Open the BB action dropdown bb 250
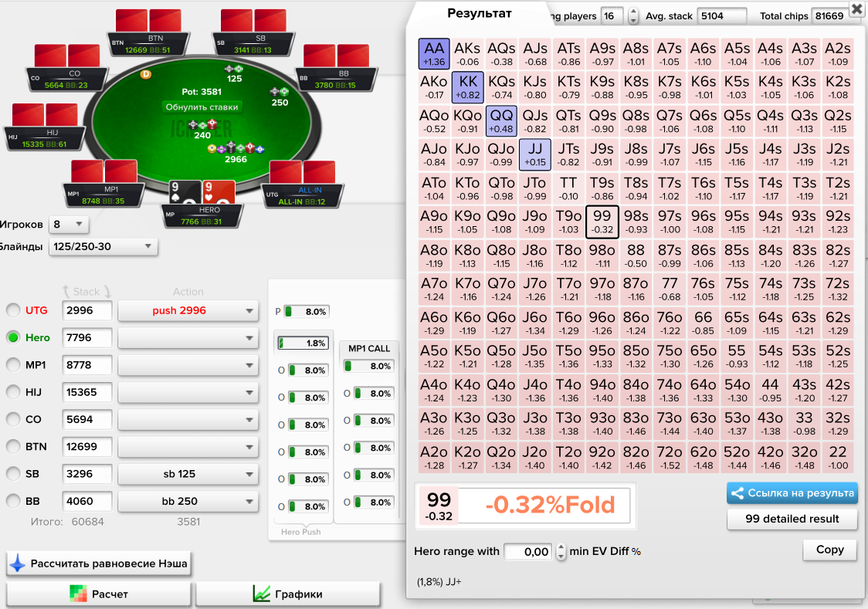868x609 pixels. (188, 501)
